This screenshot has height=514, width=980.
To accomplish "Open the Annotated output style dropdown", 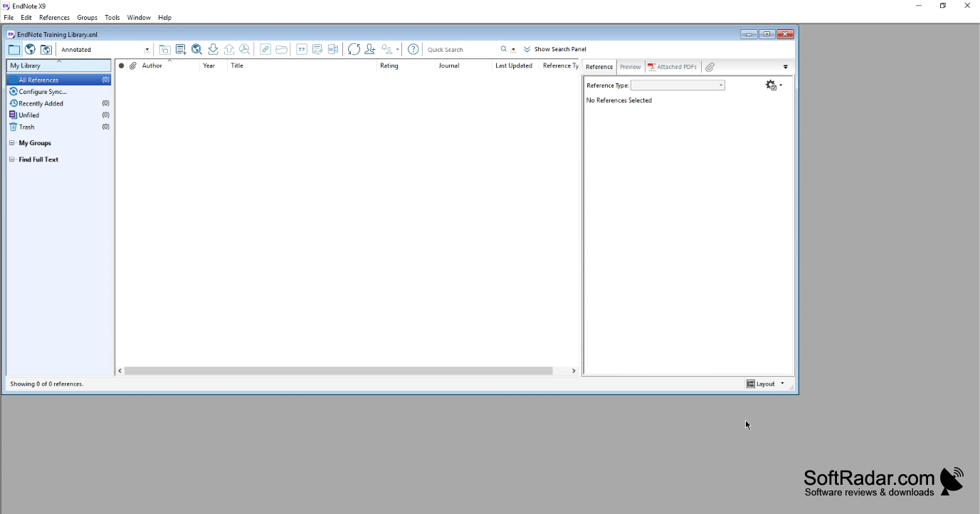I will (105, 50).
